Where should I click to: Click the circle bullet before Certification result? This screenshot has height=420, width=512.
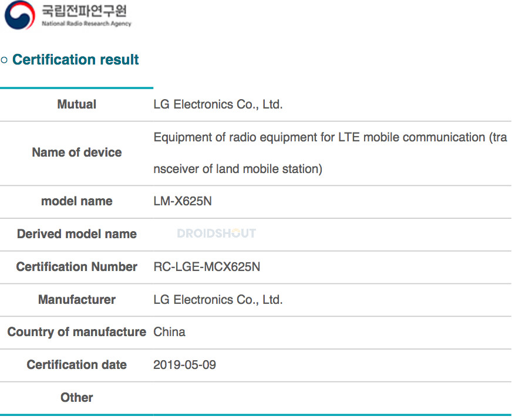click(x=4, y=60)
